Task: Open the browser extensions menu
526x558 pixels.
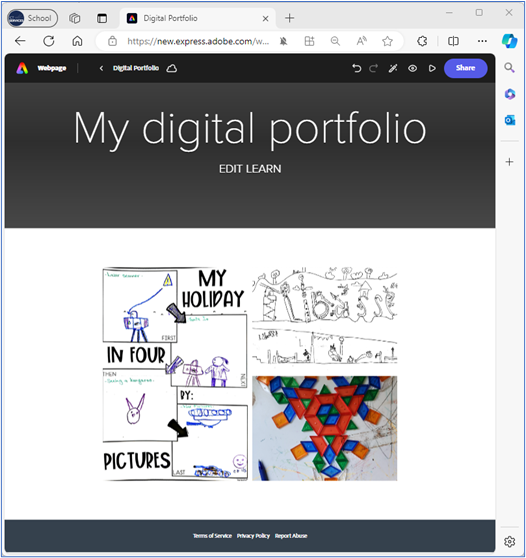Action: pos(422,41)
